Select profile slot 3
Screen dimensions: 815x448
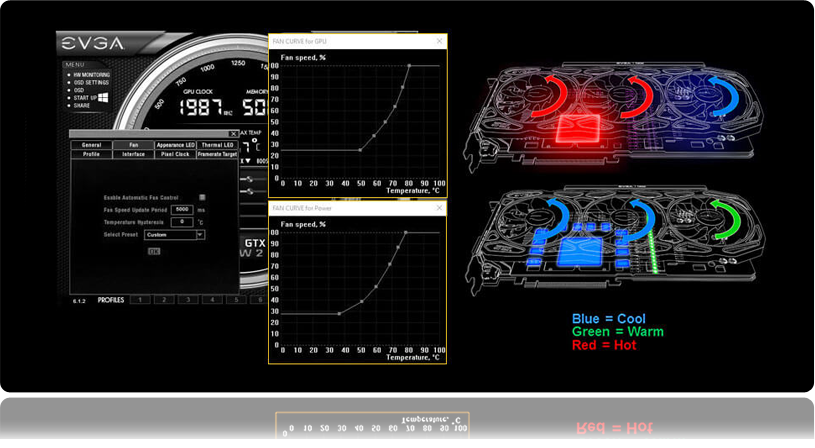(x=188, y=300)
